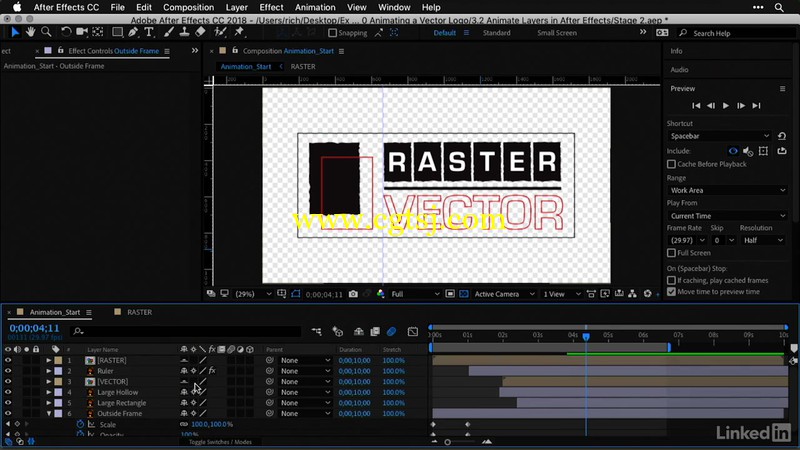This screenshot has height=450, width=800.
Task: Hide the Large Hollow layer
Action: pyautogui.click(x=8, y=392)
